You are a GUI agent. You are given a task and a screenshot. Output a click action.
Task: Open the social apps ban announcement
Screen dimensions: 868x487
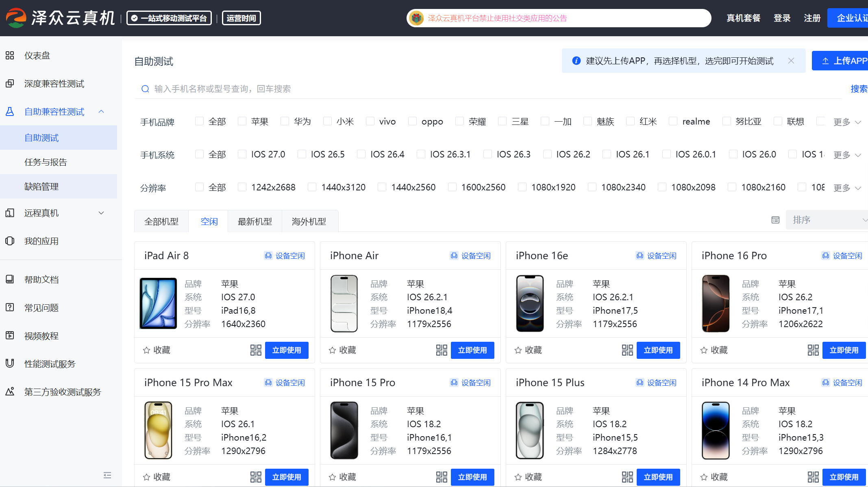pyautogui.click(x=497, y=18)
